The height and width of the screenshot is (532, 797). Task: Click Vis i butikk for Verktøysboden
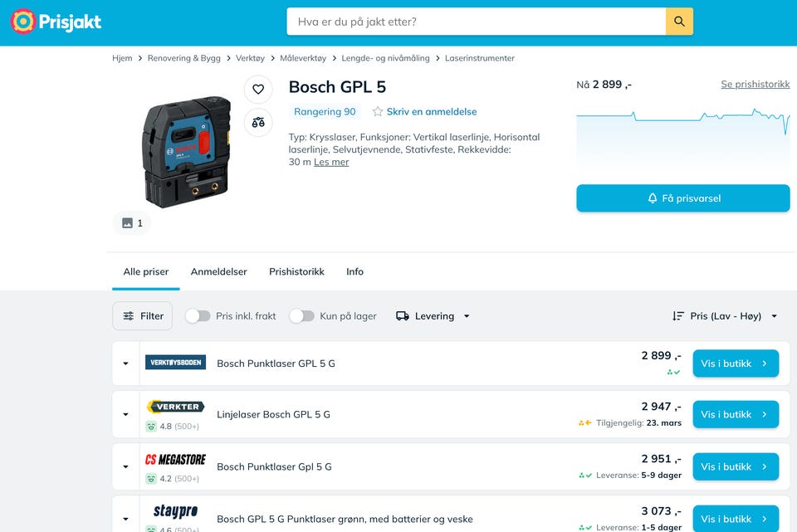[736, 364]
